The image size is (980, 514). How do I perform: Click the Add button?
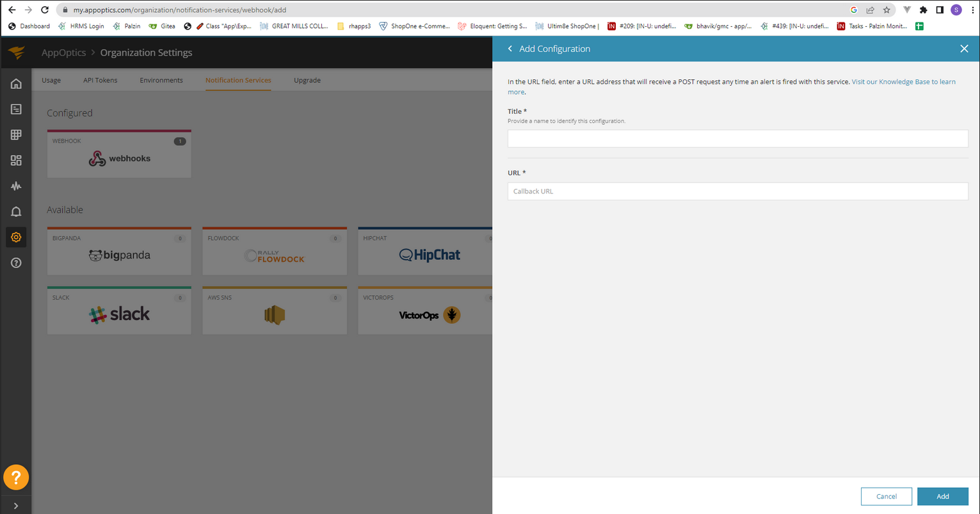tap(943, 496)
